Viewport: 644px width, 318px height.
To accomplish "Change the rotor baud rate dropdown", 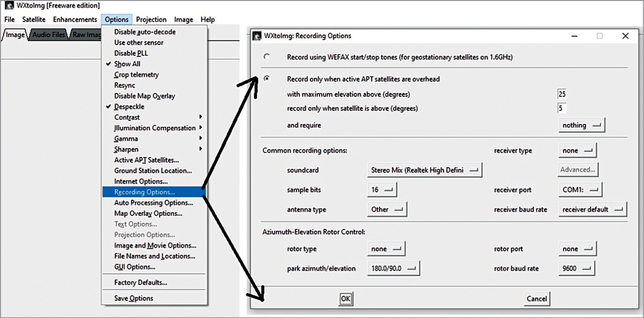I will [x=577, y=268].
